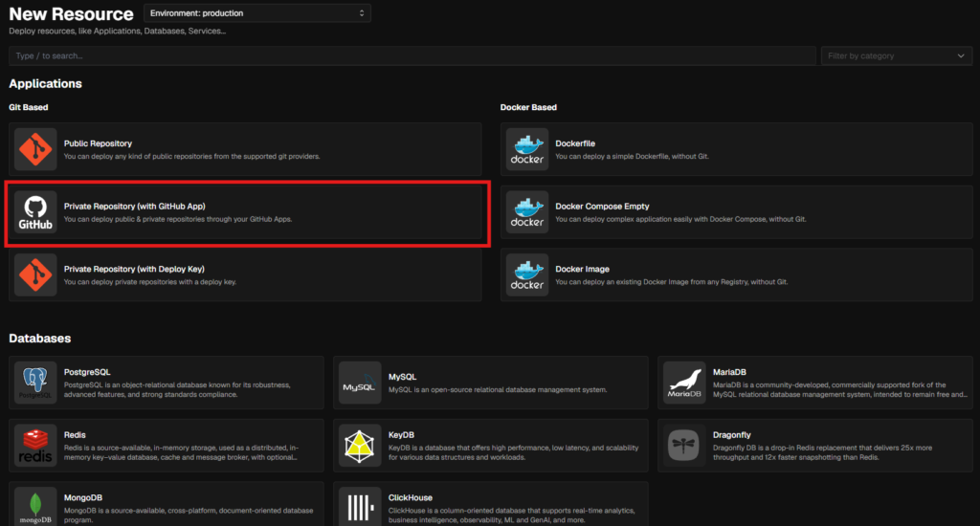This screenshot has height=526, width=980.
Task: Click the ClickHouse bars icon
Action: pos(360,507)
